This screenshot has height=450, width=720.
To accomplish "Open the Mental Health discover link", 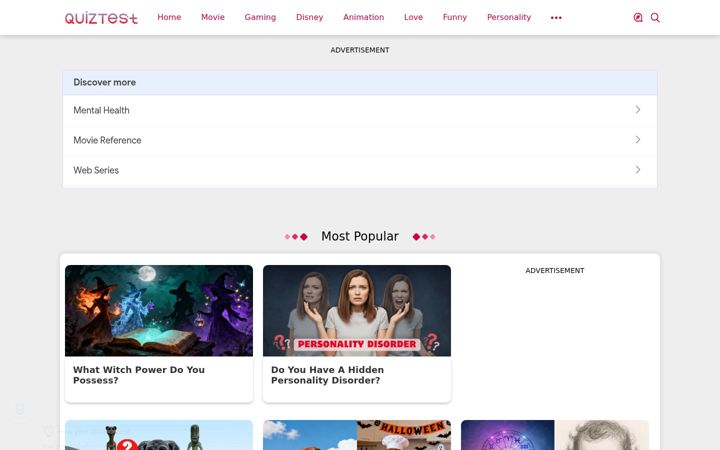I will click(x=360, y=110).
